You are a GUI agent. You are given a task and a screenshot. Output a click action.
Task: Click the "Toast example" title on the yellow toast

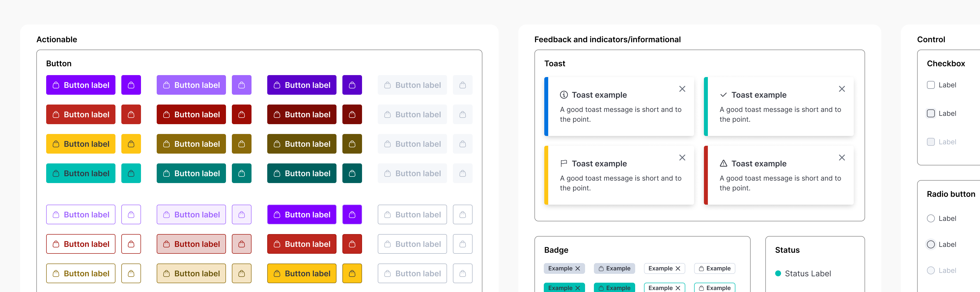(599, 164)
